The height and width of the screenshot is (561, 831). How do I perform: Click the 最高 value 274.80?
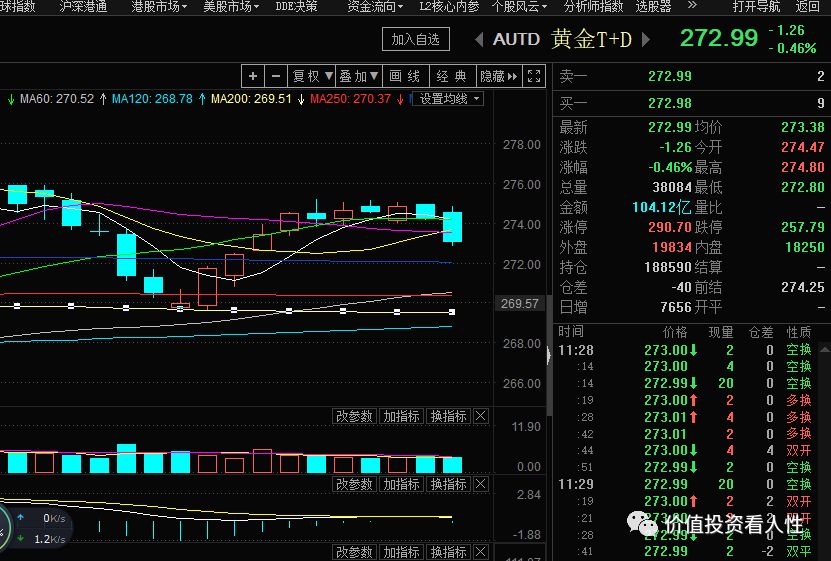(x=802, y=167)
